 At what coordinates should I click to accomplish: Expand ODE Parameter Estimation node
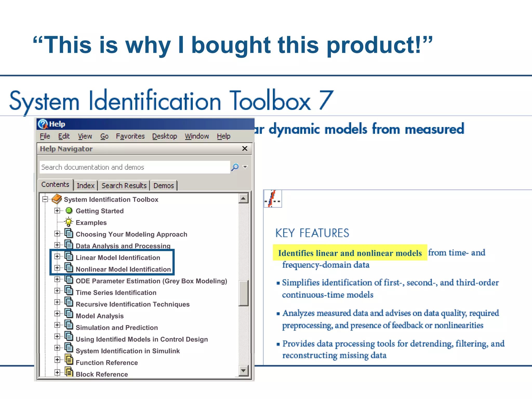coord(57,279)
